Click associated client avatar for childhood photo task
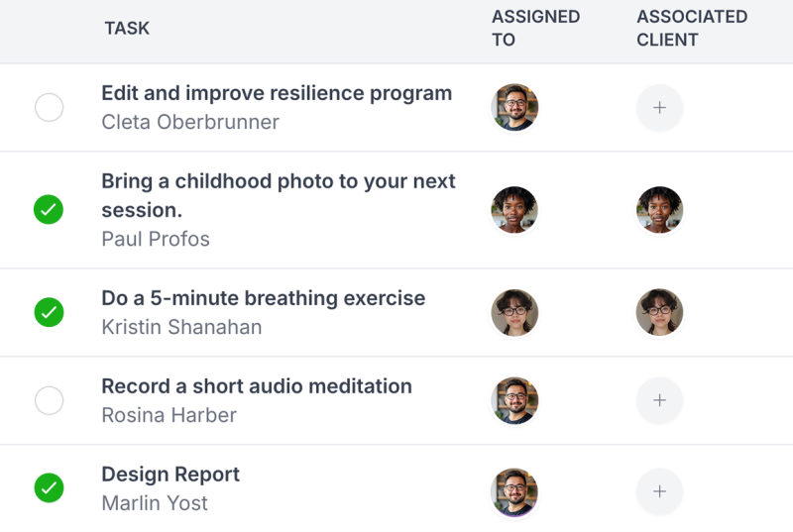Viewport: 793px width, 532px height. pyautogui.click(x=659, y=210)
